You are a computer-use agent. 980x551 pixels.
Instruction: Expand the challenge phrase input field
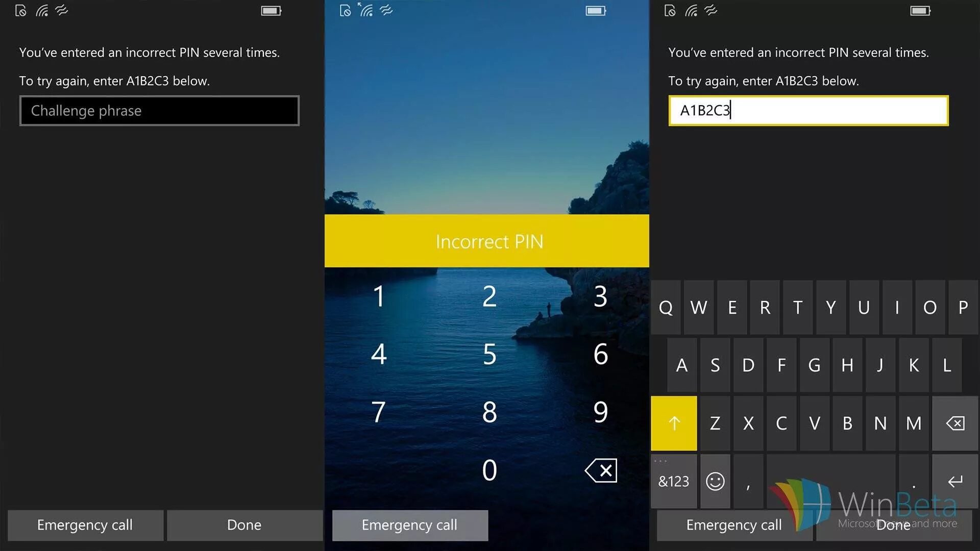[160, 110]
